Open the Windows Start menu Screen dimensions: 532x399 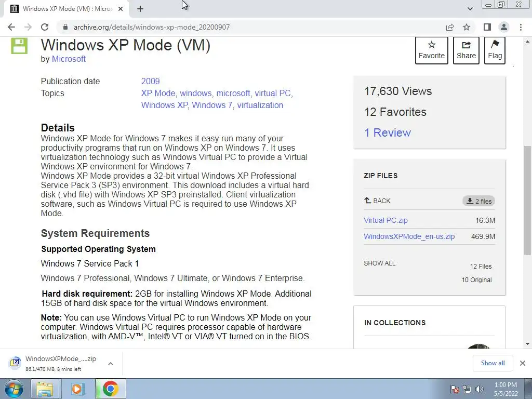14,389
